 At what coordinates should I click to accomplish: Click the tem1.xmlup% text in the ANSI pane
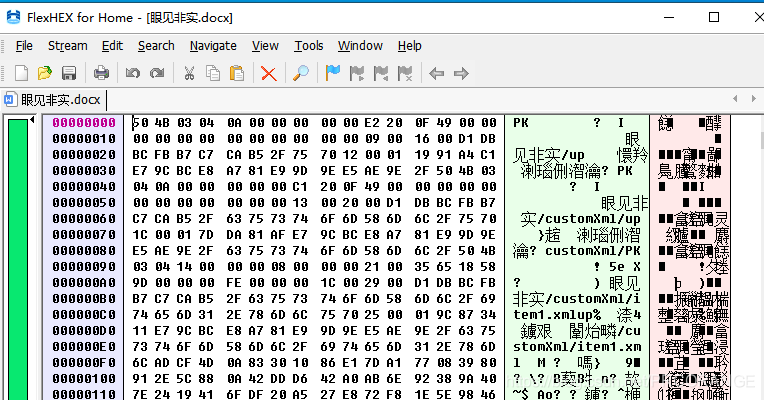557,315
